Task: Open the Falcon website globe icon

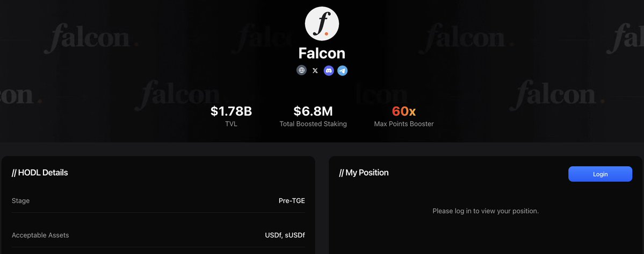Action: click(301, 70)
